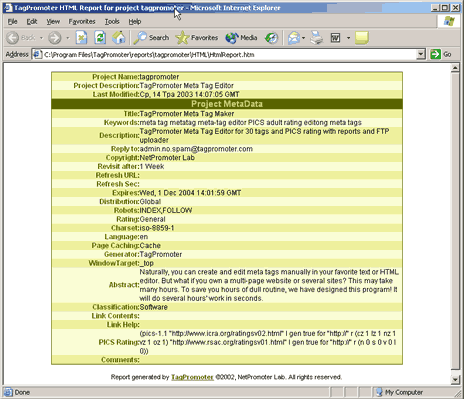The height and width of the screenshot is (399, 464).
Task: Open the address bar dropdown list
Action: point(421,54)
